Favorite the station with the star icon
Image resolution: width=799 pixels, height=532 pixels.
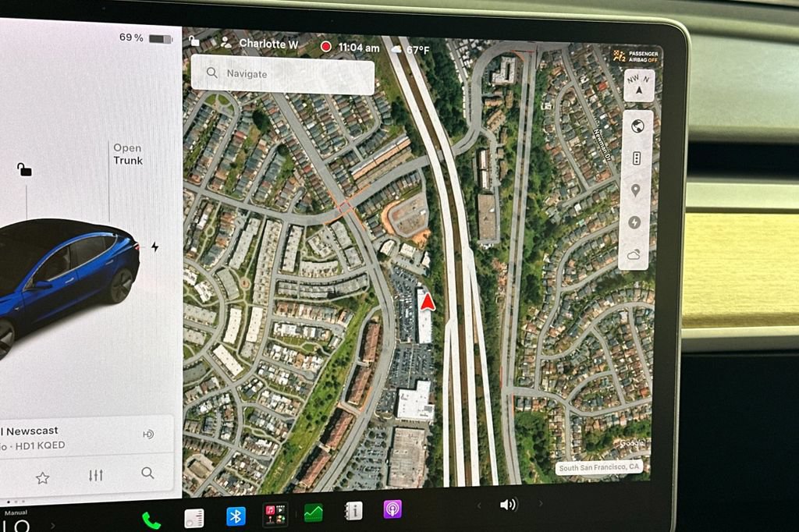pyautogui.click(x=42, y=478)
